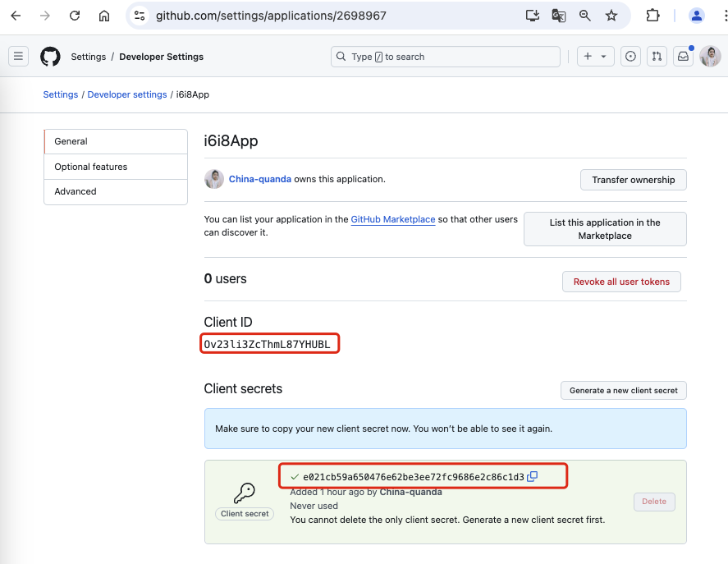This screenshot has height=564, width=728.
Task: Open the Issues icon in the header
Action: point(630,57)
